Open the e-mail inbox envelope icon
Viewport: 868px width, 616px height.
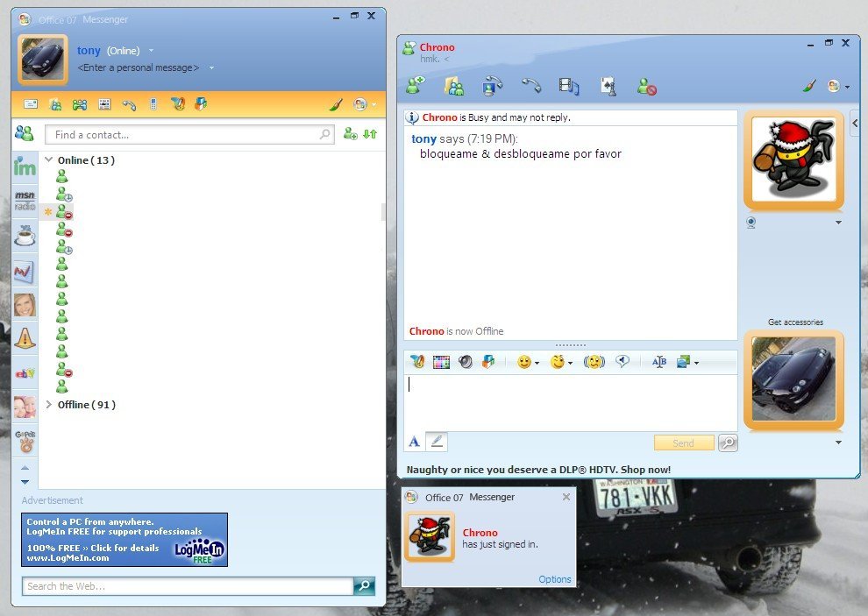click(31, 104)
